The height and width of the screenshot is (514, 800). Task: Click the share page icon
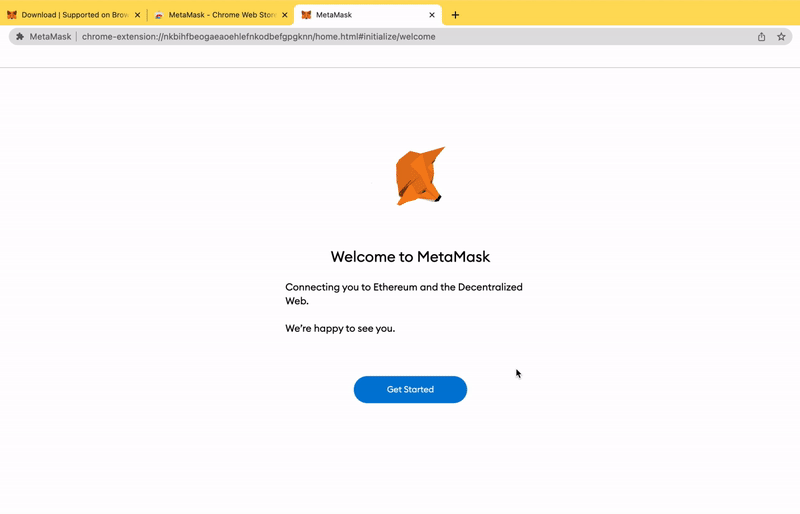click(x=761, y=37)
